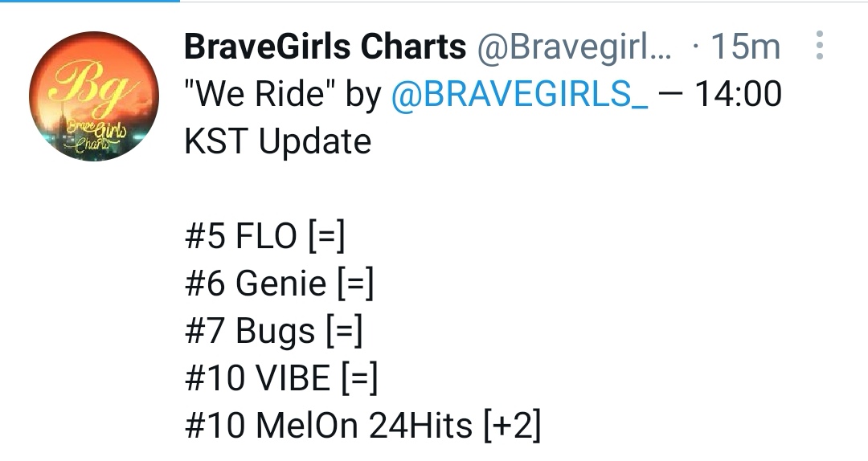
Task: Click the [+2] change indicator
Action: pyautogui.click(x=512, y=426)
